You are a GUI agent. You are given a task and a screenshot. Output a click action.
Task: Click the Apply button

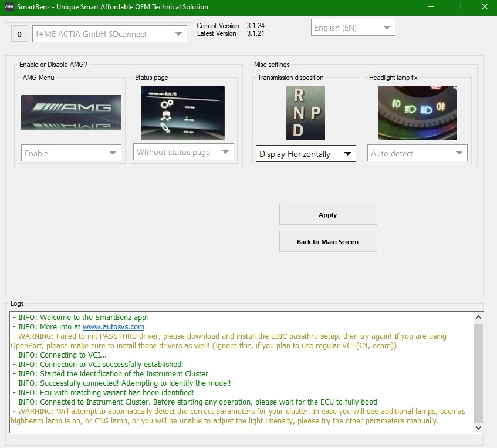point(328,215)
